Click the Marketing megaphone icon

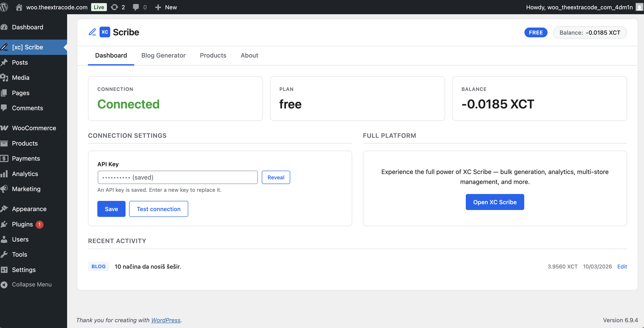[x=4, y=189]
